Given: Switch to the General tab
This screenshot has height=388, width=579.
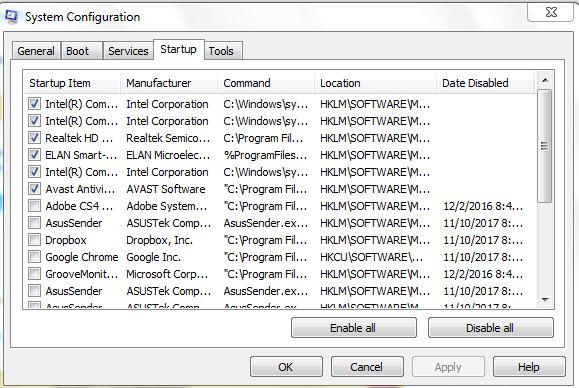Looking at the screenshot, I should point(36,51).
